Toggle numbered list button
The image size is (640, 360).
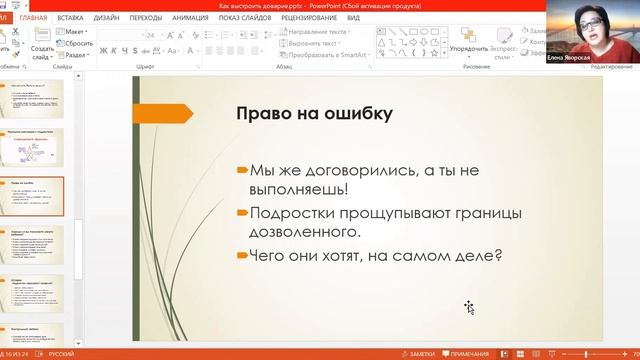click(x=225, y=35)
